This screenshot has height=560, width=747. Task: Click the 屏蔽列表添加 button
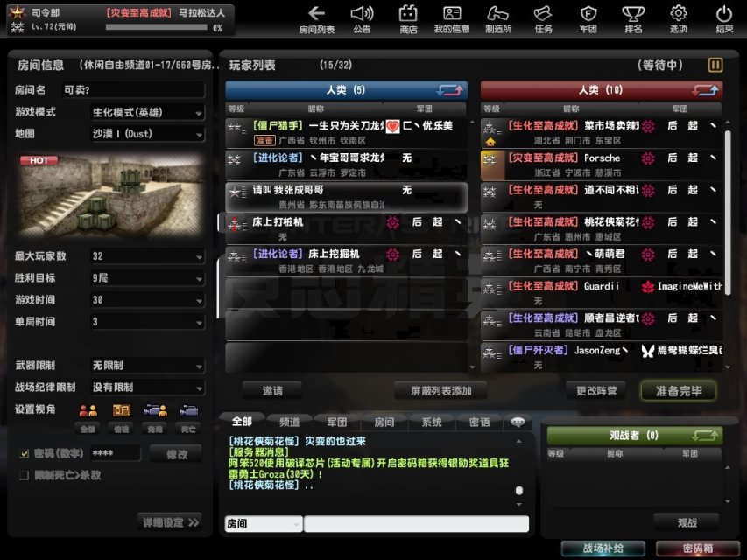tap(440, 391)
